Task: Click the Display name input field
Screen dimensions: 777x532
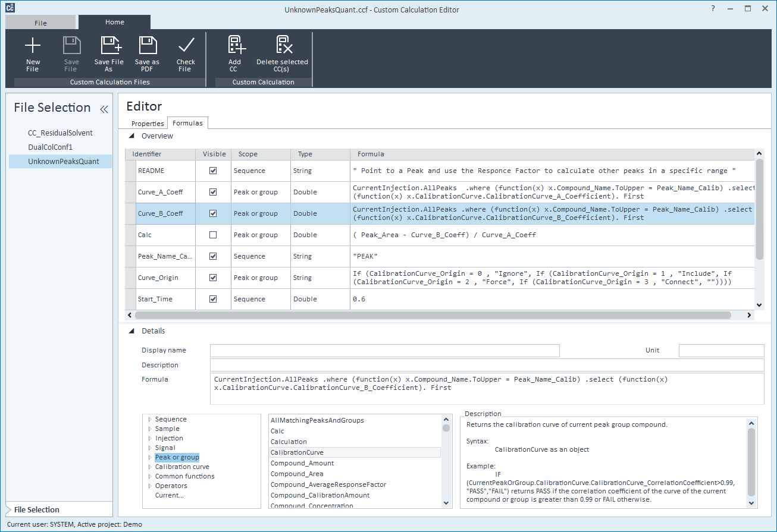Action: (x=384, y=351)
